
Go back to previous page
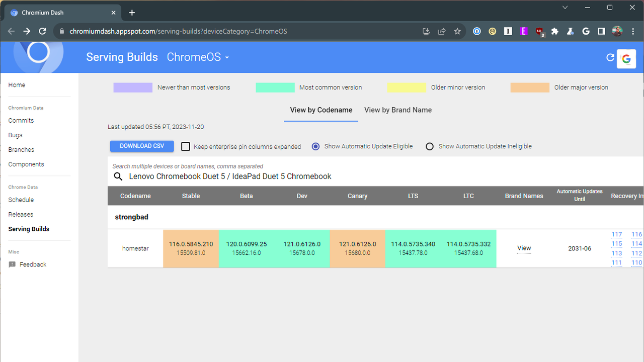point(11,31)
